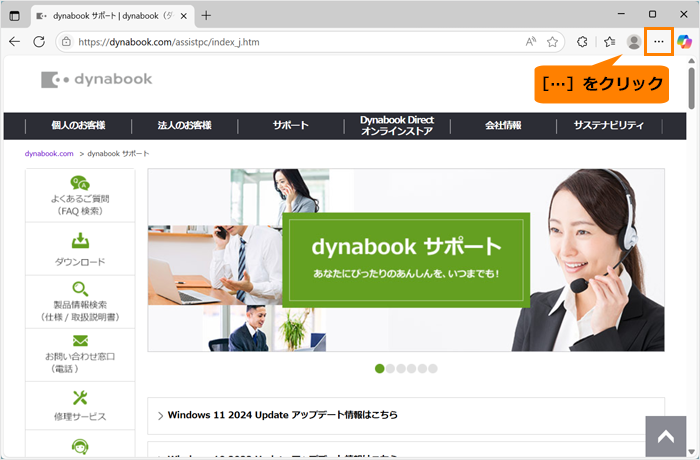Open the Extensions puzzle icon
This screenshot has width=700, height=460.
tap(582, 42)
